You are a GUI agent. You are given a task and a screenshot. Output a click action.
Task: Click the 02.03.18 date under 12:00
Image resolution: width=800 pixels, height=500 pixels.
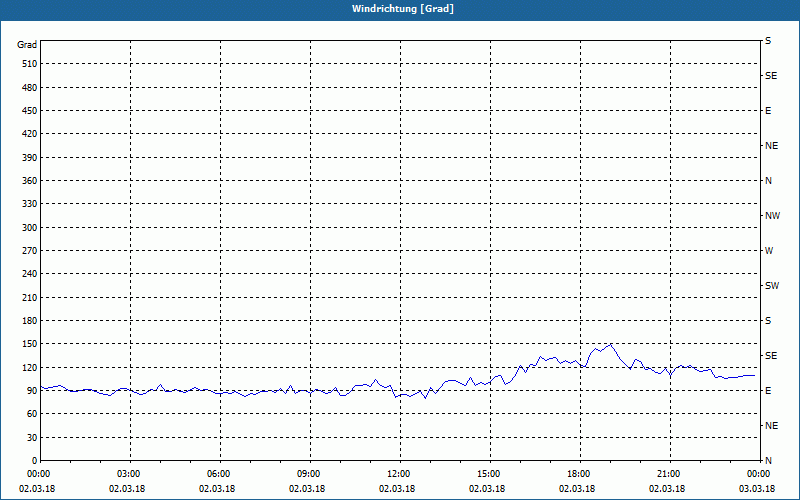click(397, 489)
